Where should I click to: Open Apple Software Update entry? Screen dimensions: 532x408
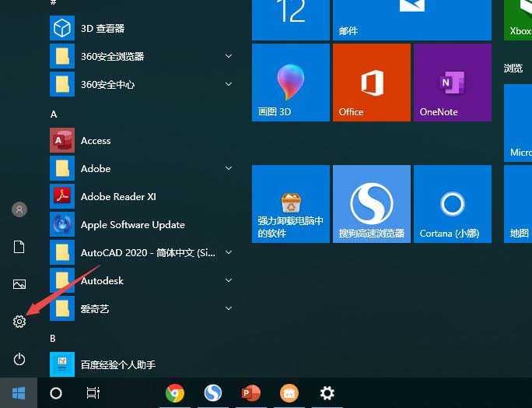click(132, 225)
